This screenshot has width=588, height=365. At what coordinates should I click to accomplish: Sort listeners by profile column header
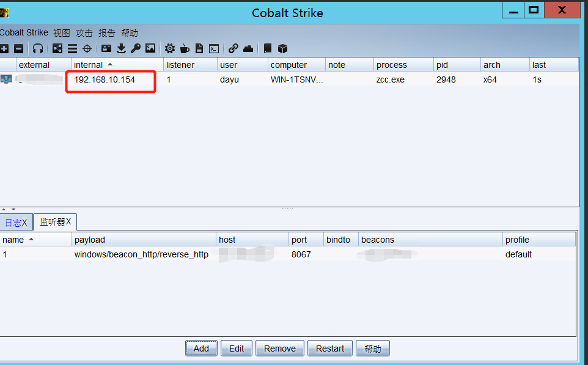pyautogui.click(x=539, y=239)
